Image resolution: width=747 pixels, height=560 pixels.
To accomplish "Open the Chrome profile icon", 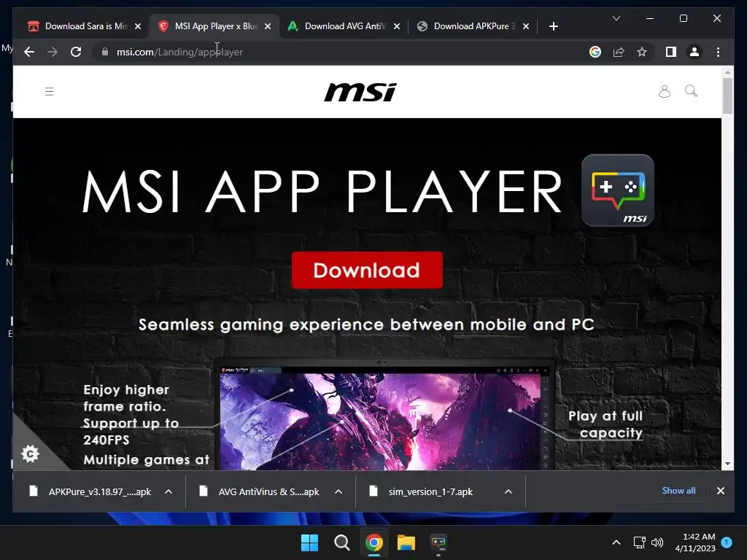I will pos(694,52).
